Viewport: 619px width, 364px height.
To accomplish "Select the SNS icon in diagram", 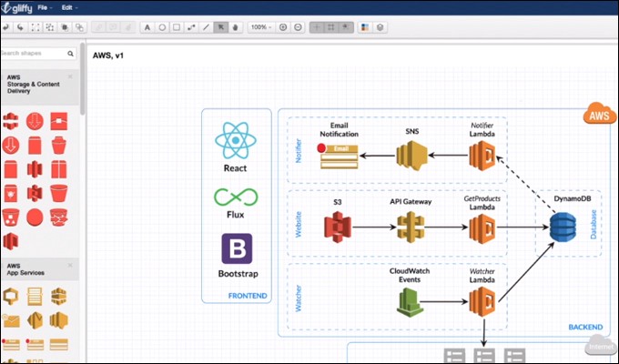I will tap(411, 155).
